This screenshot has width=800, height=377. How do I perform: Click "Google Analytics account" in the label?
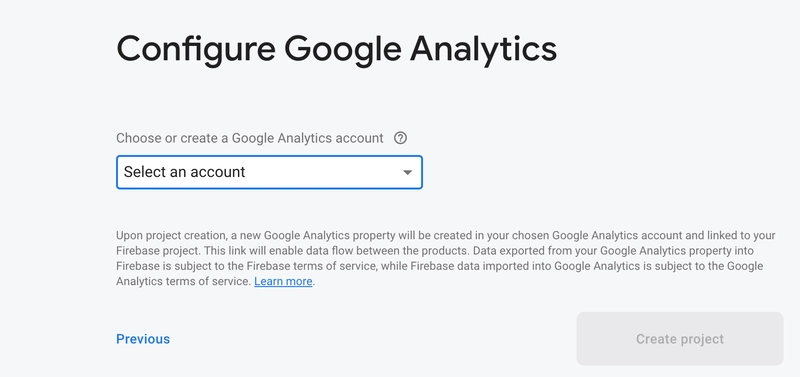(x=308, y=138)
